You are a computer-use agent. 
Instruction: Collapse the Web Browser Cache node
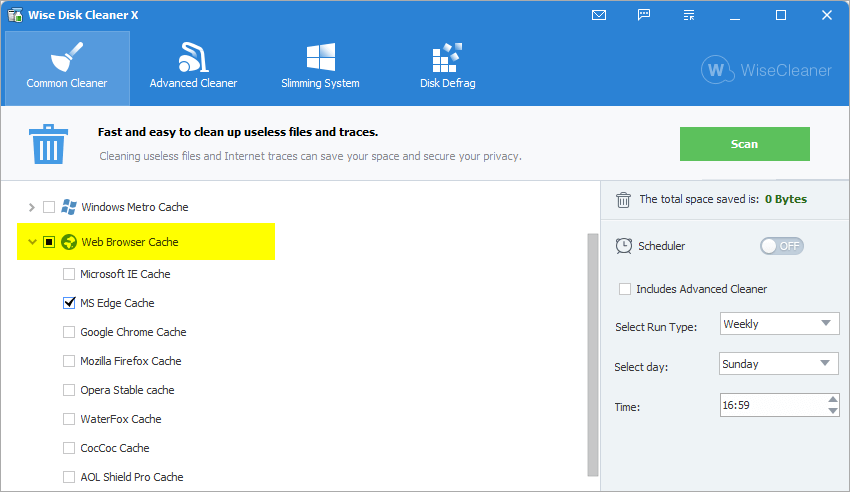coord(32,242)
